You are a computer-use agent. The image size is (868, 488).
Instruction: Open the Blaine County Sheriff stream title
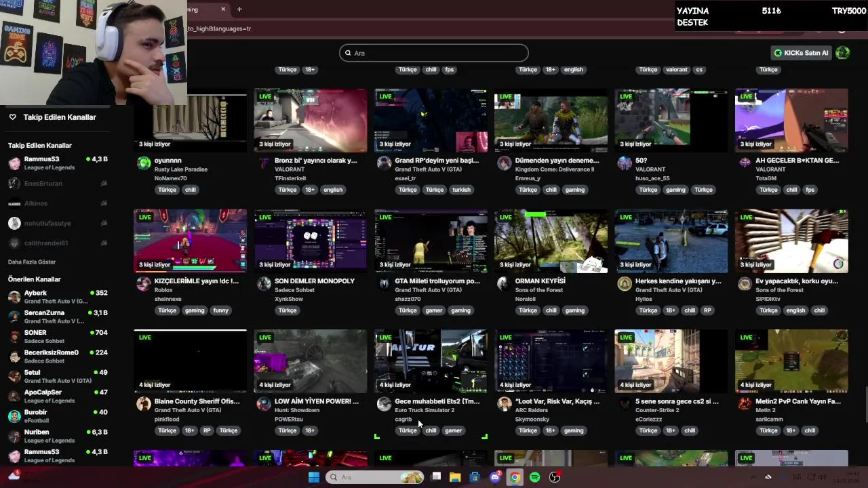pos(197,401)
